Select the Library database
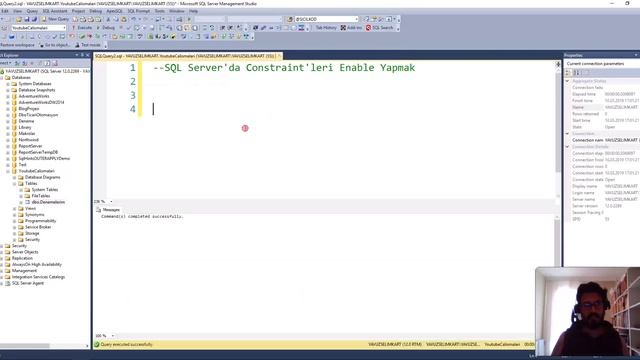 (24, 127)
